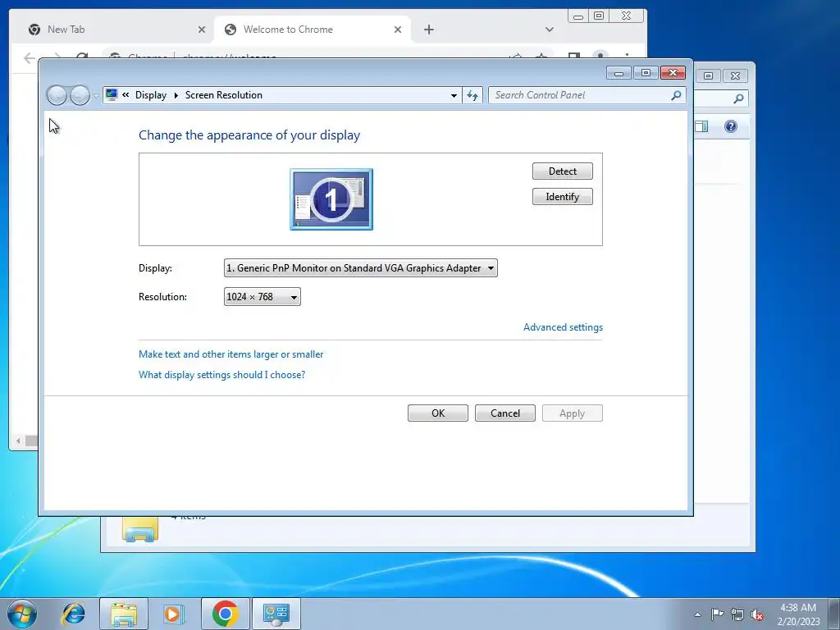Open the clock and date
840x630 pixels.
pyautogui.click(x=798, y=614)
